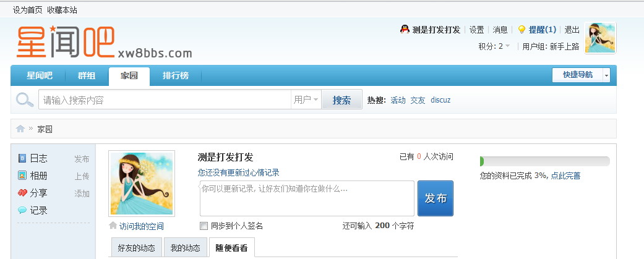This screenshot has width=644, height=259.
Task: Switch to 随便看看 tab
Action: 231,248
